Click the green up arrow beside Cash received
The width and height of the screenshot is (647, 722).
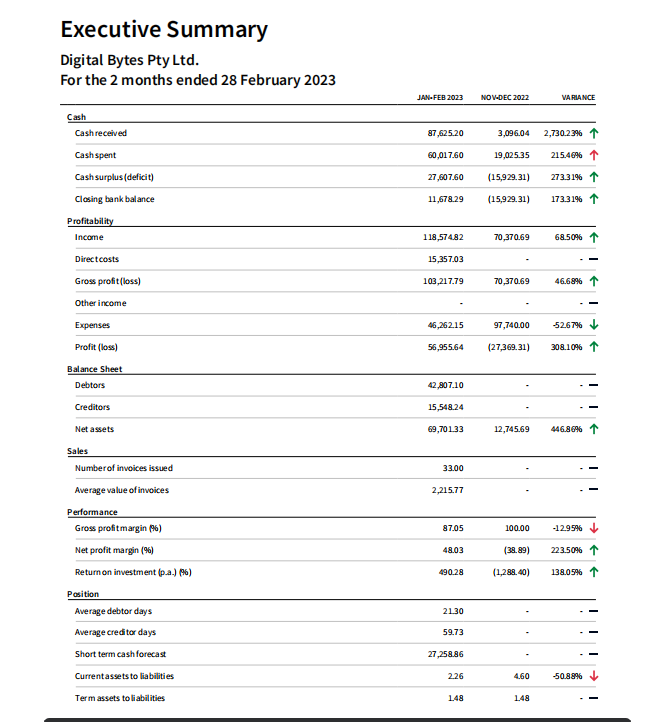tap(593, 133)
